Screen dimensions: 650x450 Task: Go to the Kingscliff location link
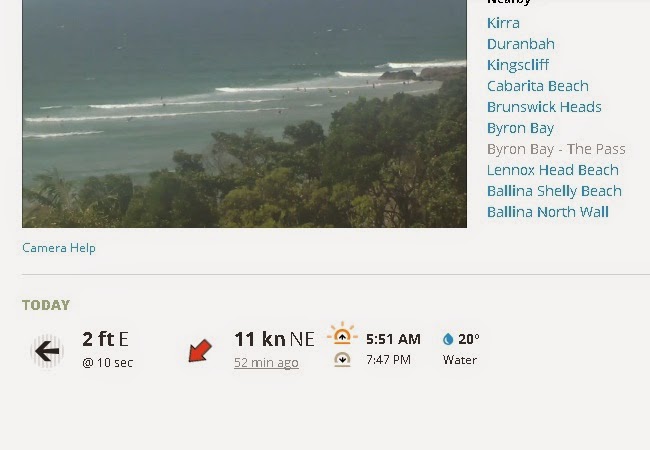[518, 65]
